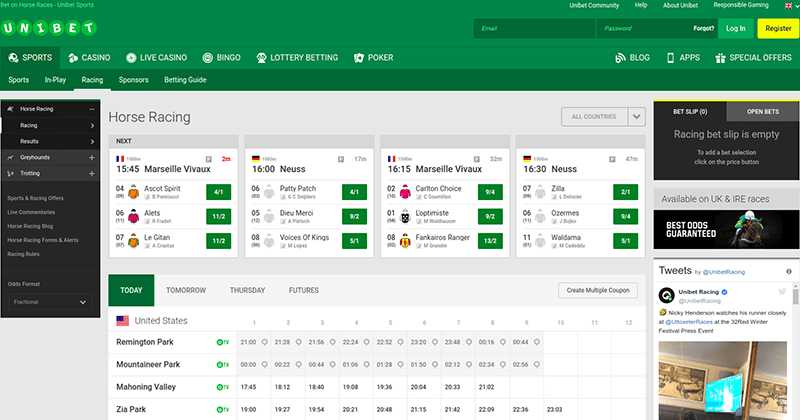This screenshot has height=420, width=800.
Task: Collapse the Horse Racing sidebar section
Action: click(91, 108)
